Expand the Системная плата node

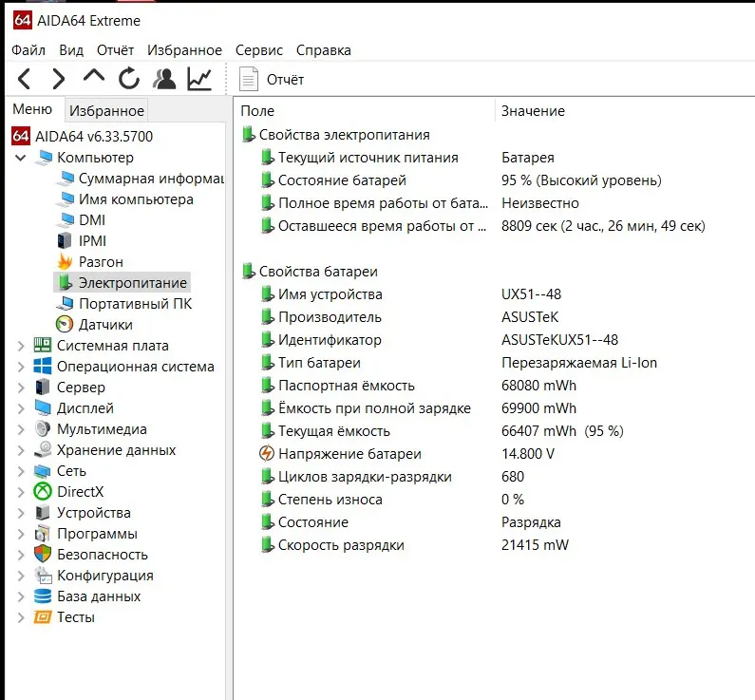click(20, 346)
